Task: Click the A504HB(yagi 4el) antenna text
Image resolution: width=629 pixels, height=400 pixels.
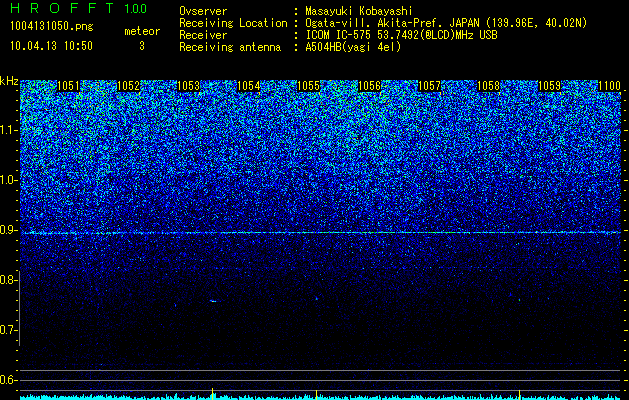Action: tap(353, 47)
